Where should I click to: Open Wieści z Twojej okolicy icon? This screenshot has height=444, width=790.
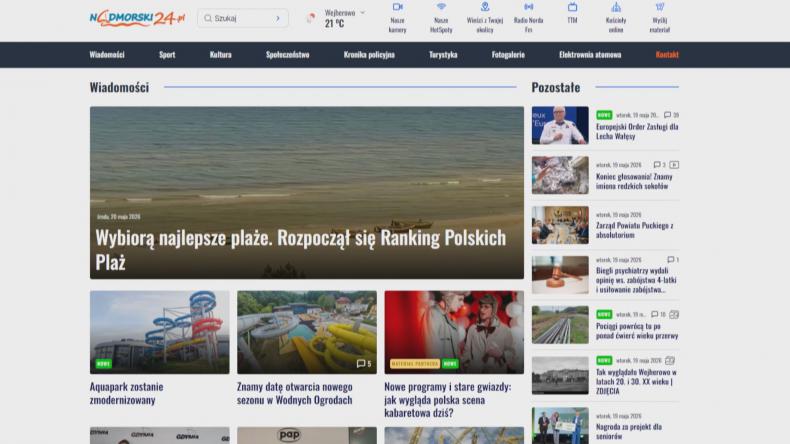(485, 7)
